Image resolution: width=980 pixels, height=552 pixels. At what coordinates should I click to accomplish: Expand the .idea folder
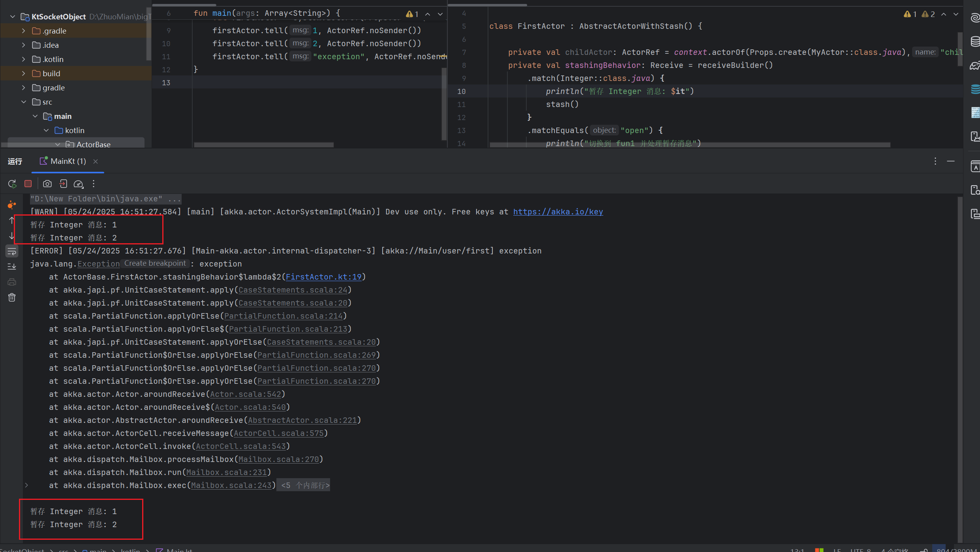tap(24, 45)
